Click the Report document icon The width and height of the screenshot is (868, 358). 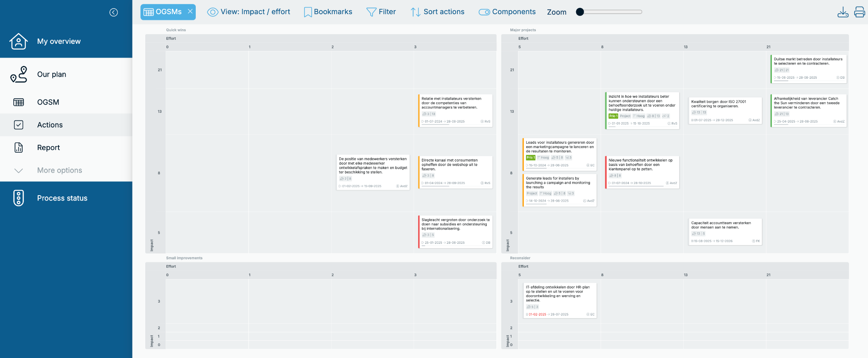(19, 148)
